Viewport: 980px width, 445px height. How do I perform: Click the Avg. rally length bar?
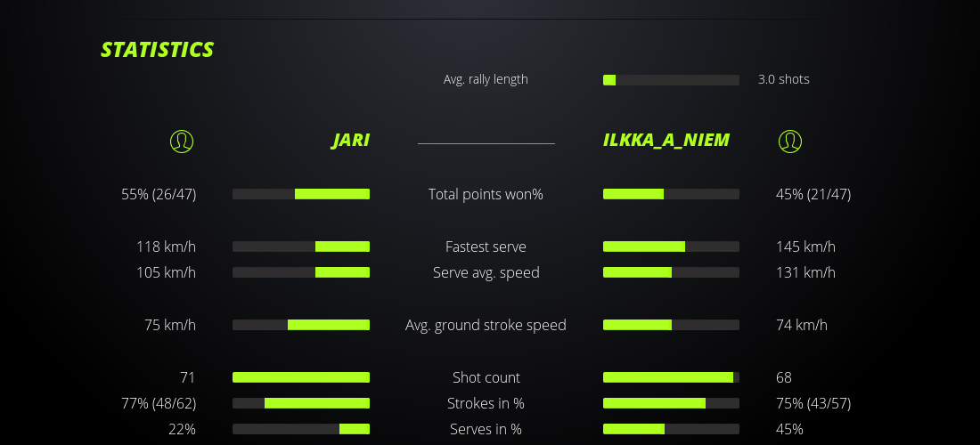671,80
